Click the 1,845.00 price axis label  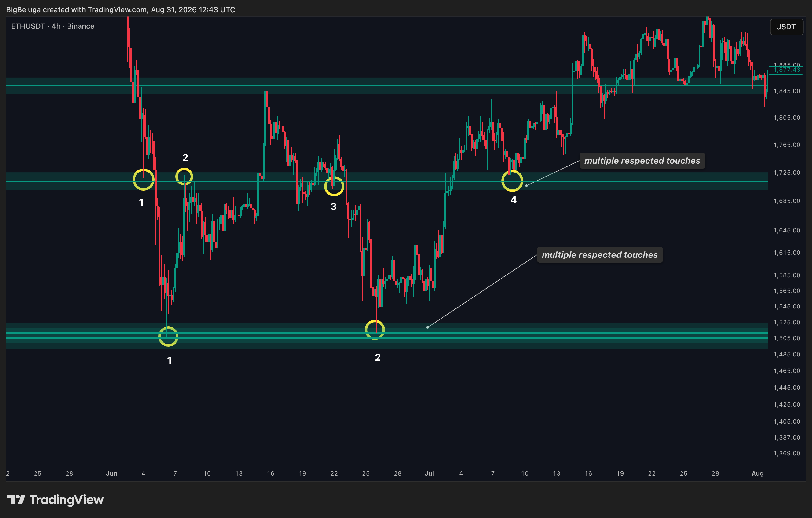[787, 91]
